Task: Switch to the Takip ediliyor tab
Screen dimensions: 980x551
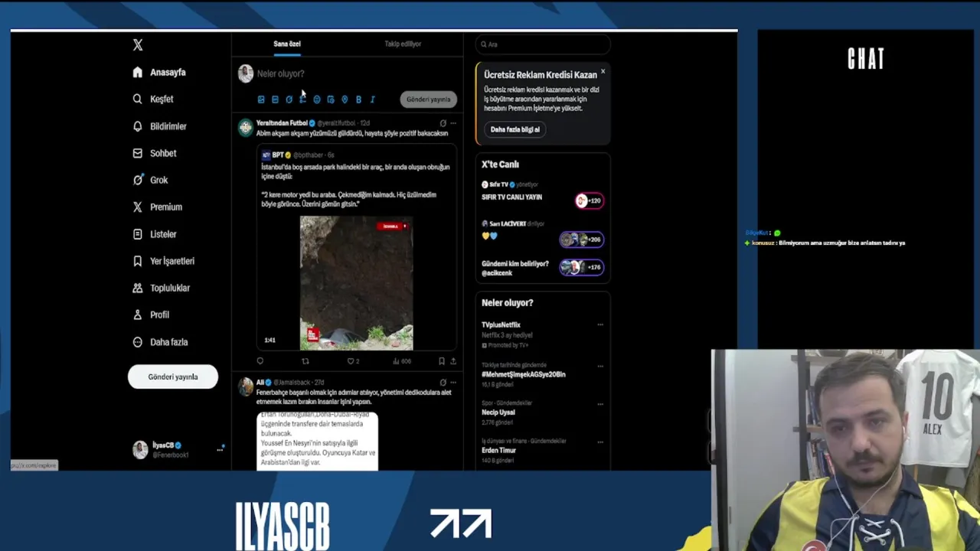Action: tap(403, 44)
